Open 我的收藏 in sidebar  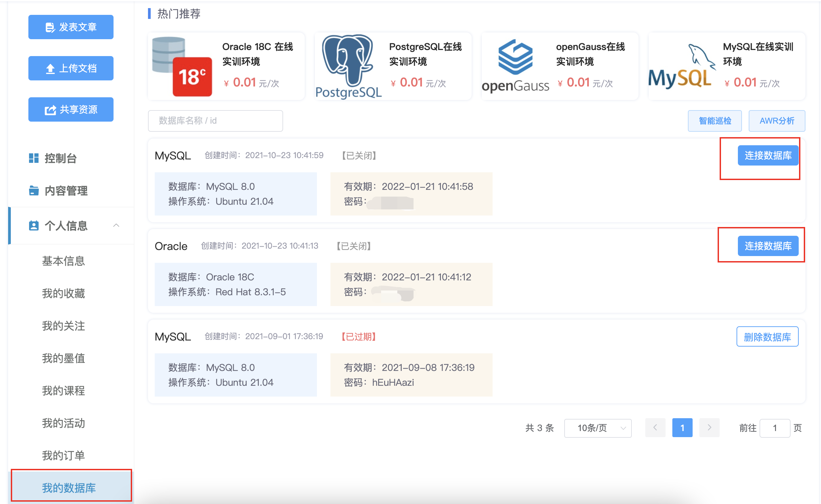(64, 294)
